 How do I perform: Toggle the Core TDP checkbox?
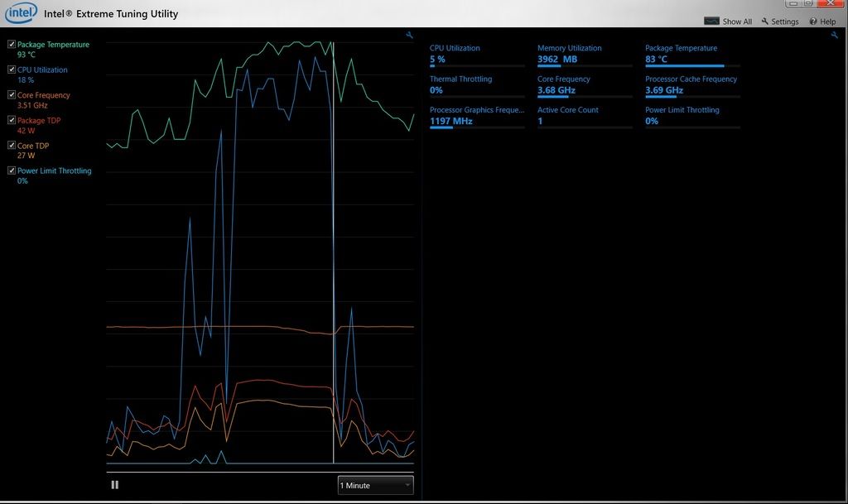click(12, 146)
